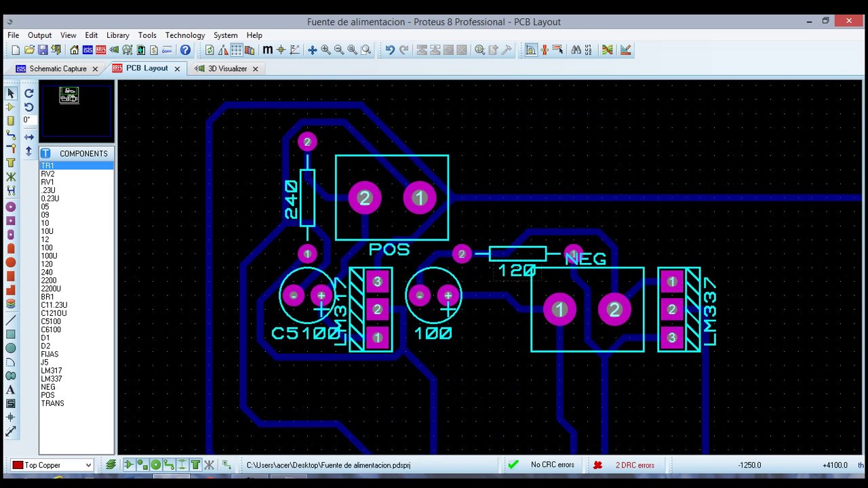Launch the auto-router icon
Image resolution: width=868 pixels, height=488 pixels.
[x=607, y=50]
